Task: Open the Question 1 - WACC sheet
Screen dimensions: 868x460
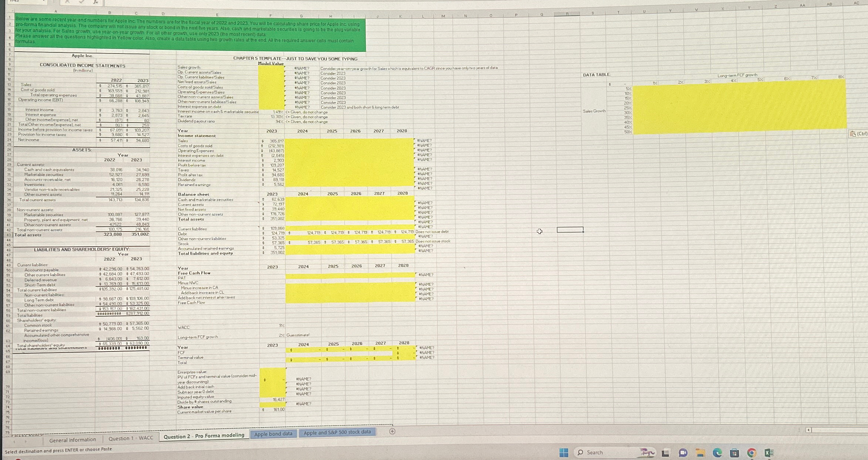Action: click(131, 438)
